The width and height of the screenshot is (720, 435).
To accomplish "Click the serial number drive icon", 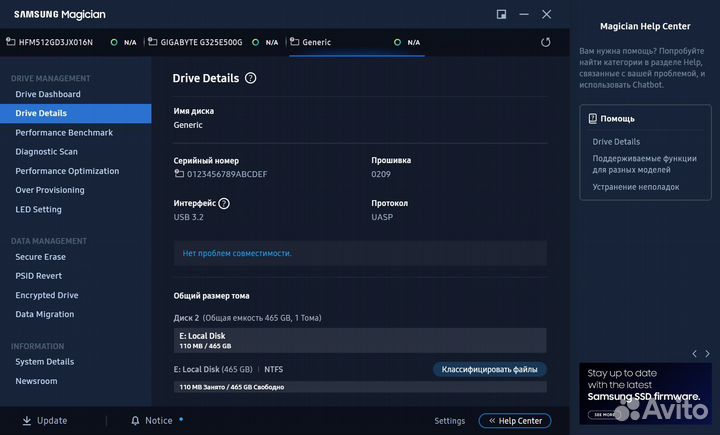I will (179, 174).
